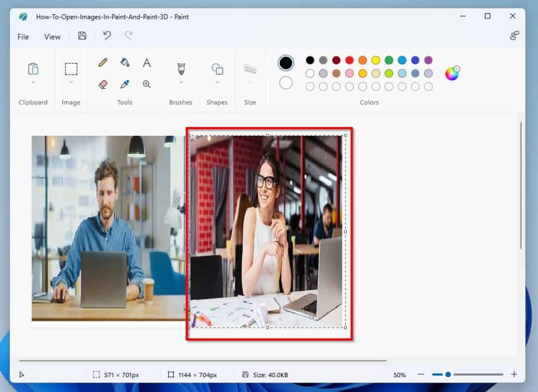The height and width of the screenshot is (392, 538).
Task: Pick the yellow color swatch
Action: point(376,60)
